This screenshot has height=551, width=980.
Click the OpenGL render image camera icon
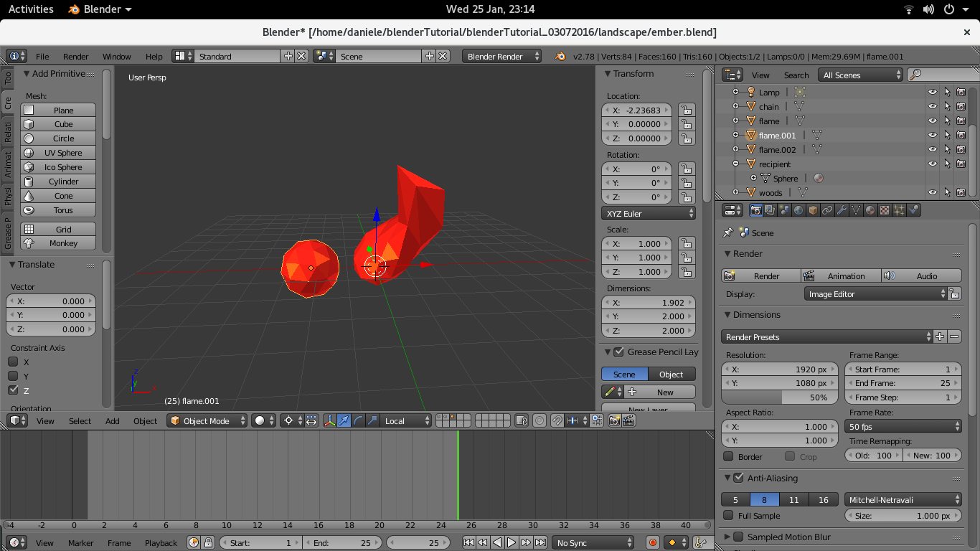(x=614, y=421)
